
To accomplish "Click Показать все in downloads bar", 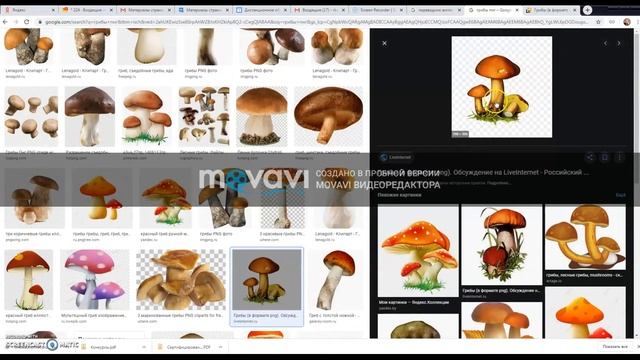I will coord(615,347).
